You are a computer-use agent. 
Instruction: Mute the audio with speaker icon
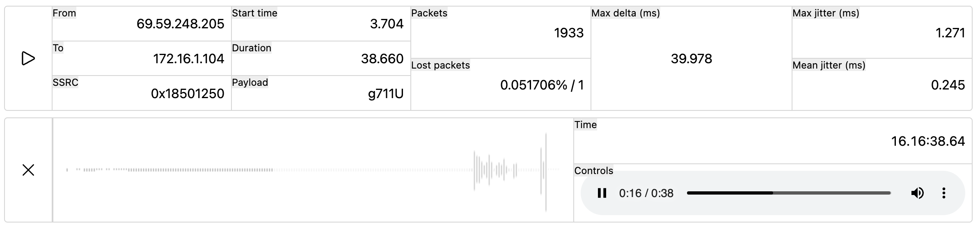(x=917, y=193)
